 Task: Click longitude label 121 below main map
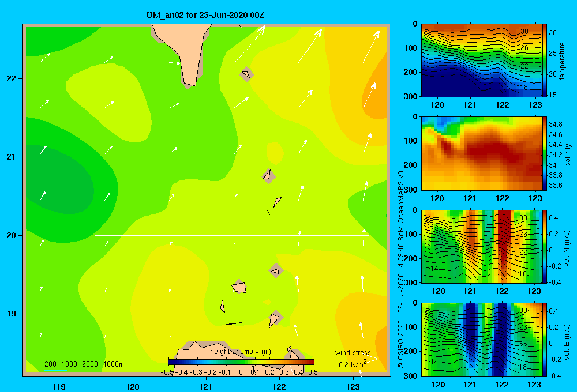[206, 386]
